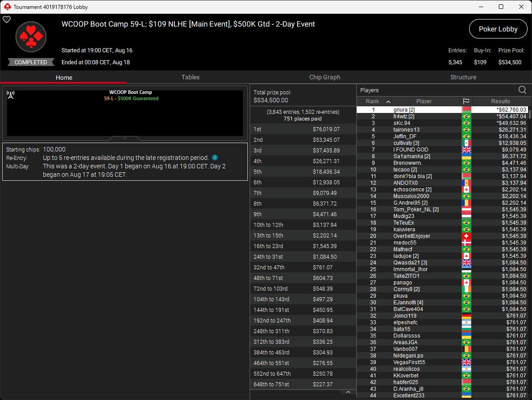Click the broadcast antenna icon in banner
Screen dimensions: 532x400
point(11,94)
